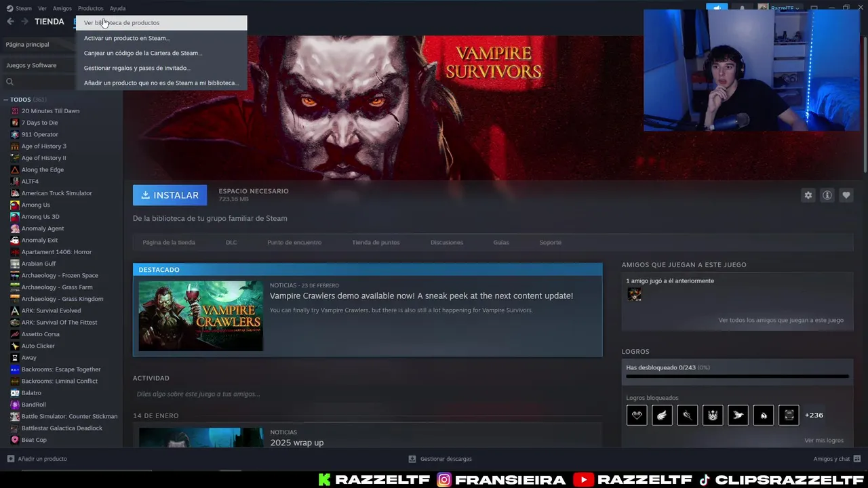Open the 2025 wrap up news item
Viewport: 868px width, 488px height.
[297, 443]
